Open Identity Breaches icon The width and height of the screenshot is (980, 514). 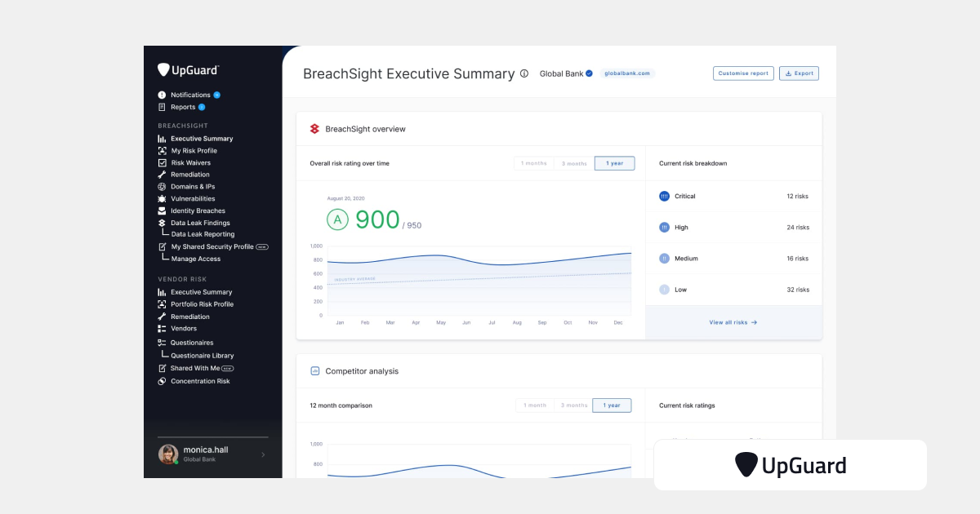pyautogui.click(x=162, y=210)
